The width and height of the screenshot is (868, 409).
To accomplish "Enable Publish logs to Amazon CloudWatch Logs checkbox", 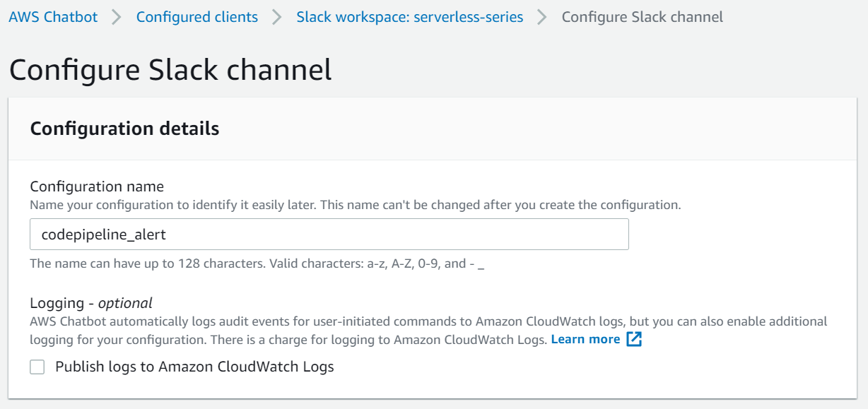I will pyautogui.click(x=37, y=367).
